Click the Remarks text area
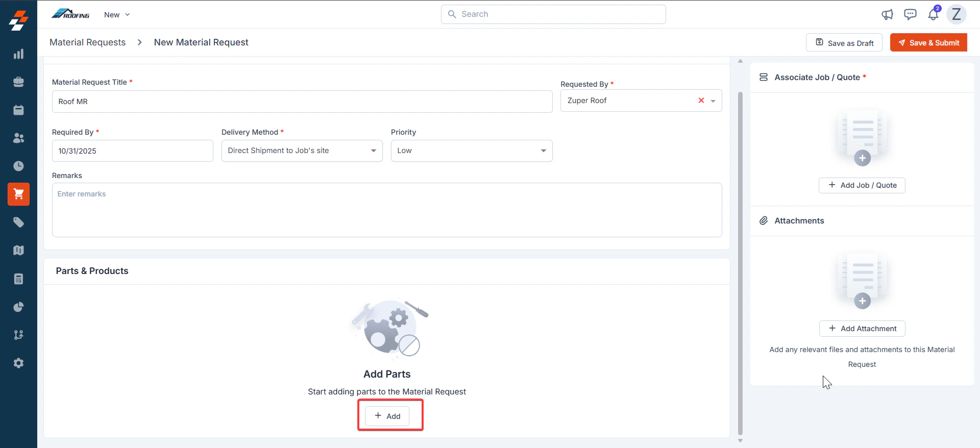980x448 pixels. pos(387,210)
